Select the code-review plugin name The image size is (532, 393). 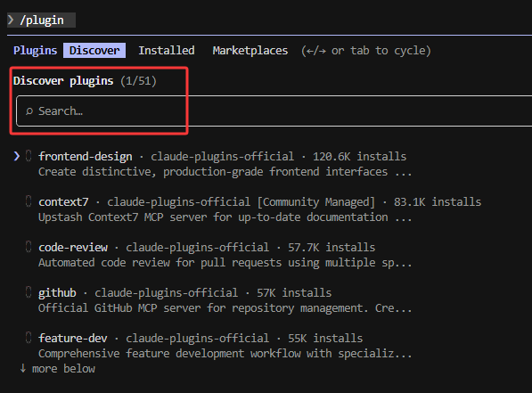click(73, 248)
